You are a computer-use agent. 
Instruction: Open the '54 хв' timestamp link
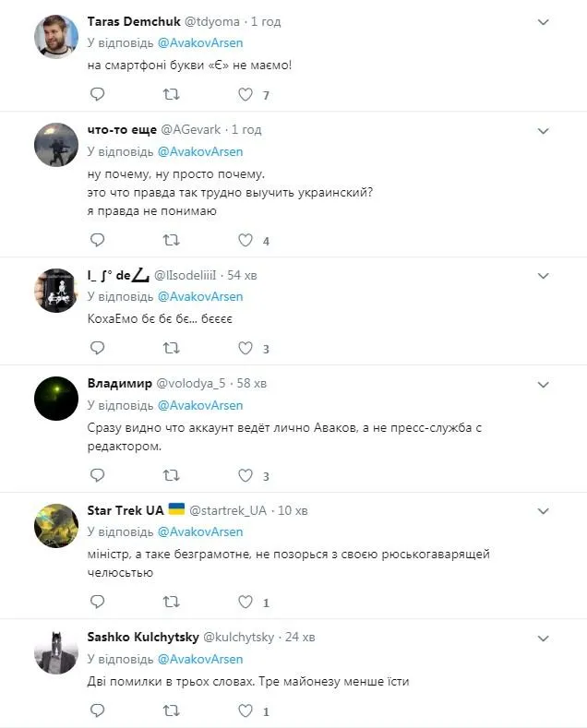246,275
